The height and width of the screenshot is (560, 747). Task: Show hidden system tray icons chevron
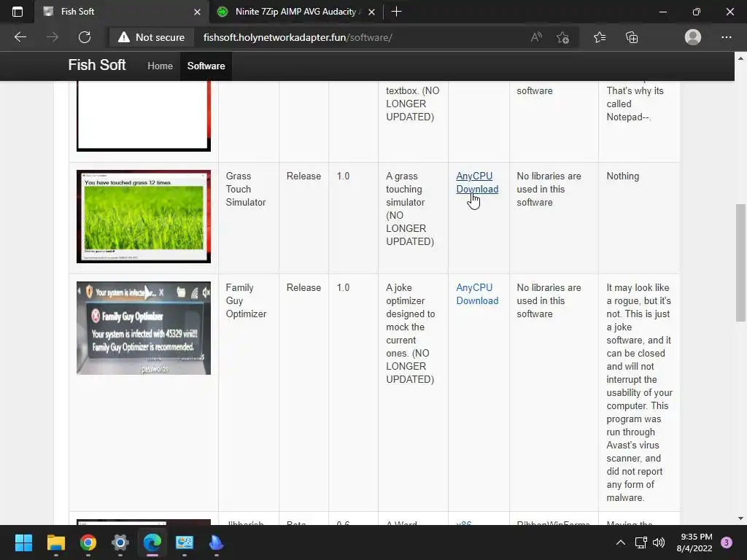[x=620, y=542]
